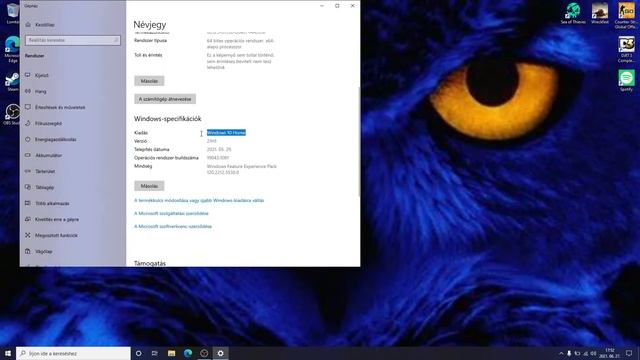Open the Táblagép tablet settings

(44, 187)
